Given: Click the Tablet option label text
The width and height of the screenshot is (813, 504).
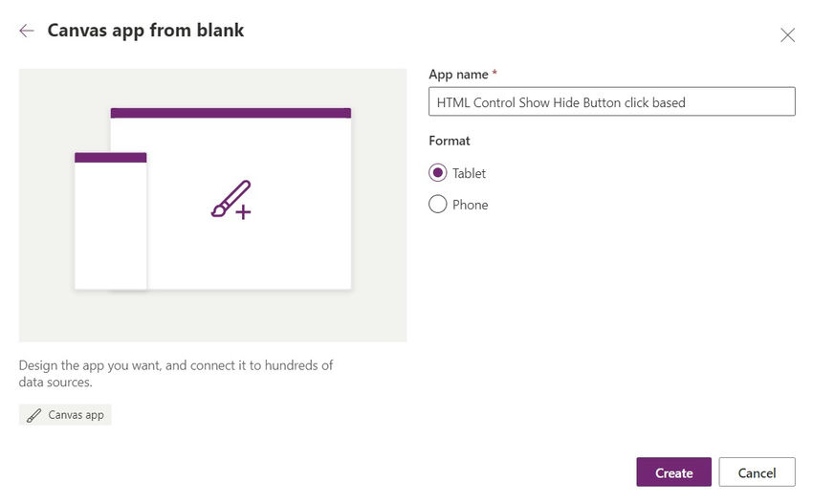Looking at the screenshot, I should [x=469, y=173].
